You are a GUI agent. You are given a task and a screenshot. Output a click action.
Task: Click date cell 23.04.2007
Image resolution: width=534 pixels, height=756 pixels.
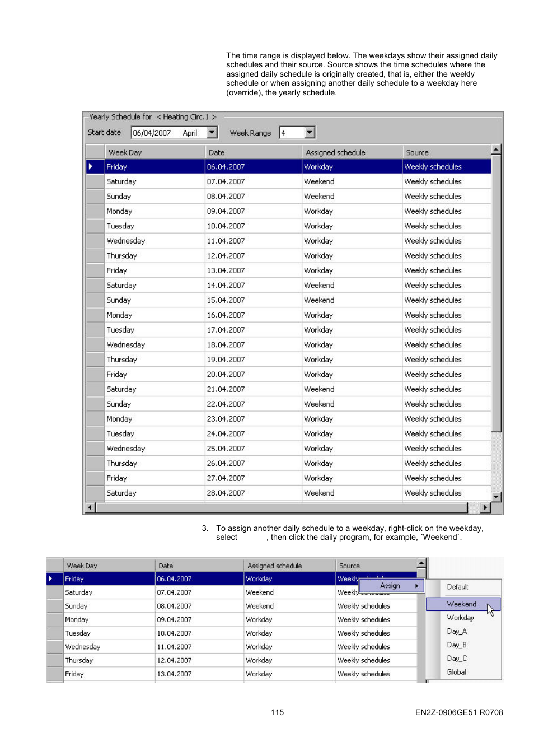coord(254,419)
